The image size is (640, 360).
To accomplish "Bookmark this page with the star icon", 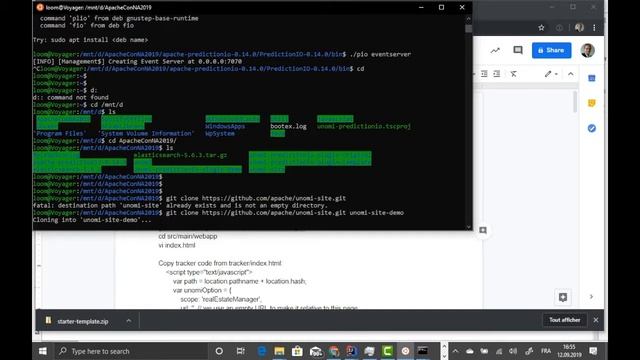I will [541, 28].
